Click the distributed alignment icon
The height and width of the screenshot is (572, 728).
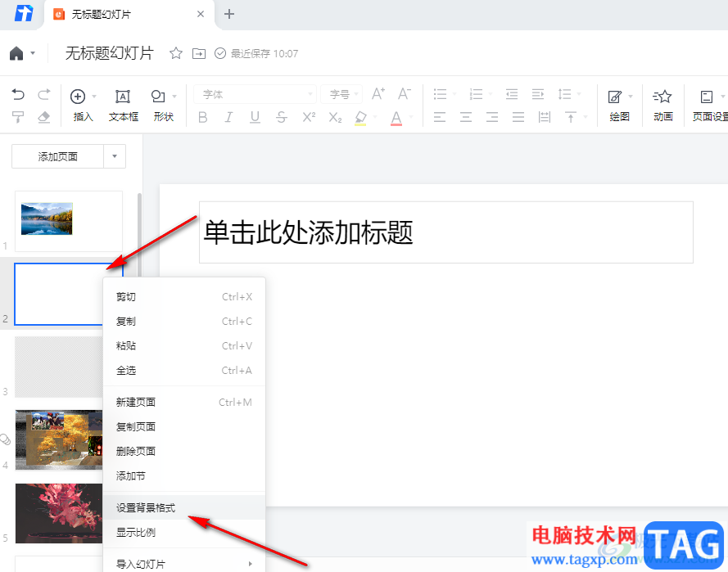[x=544, y=117]
